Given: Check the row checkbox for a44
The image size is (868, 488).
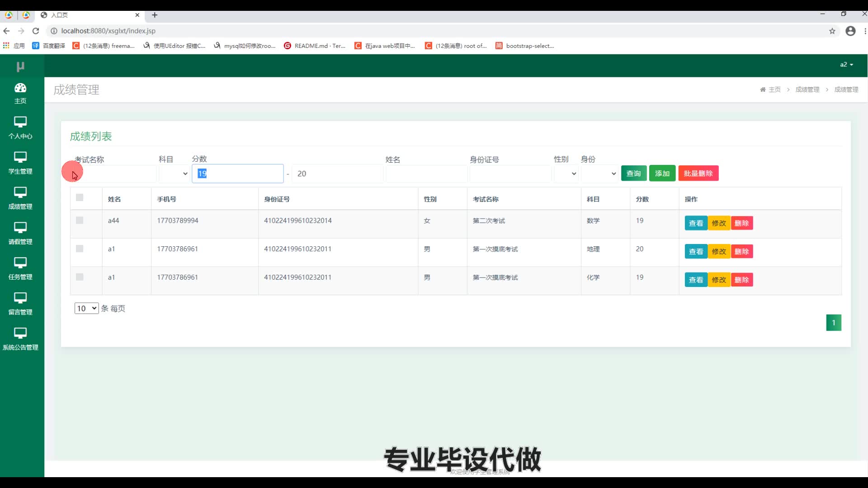Looking at the screenshot, I should point(80,221).
